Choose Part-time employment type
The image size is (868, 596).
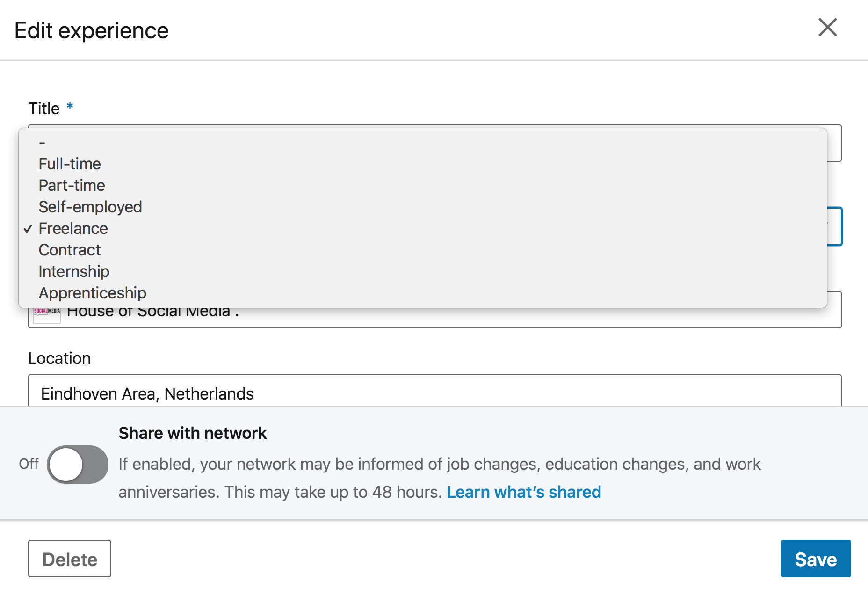[x=72, y=186]
